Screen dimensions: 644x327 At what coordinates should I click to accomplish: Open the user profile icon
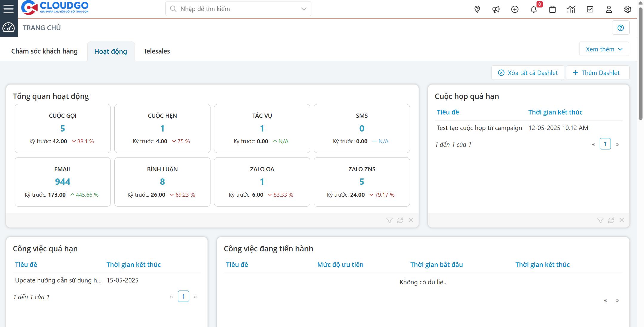point(609,9)
